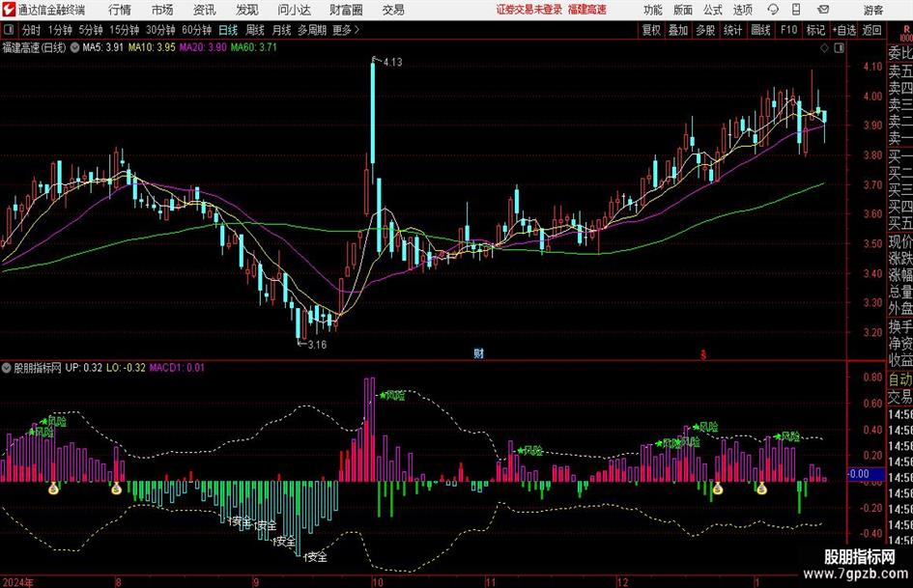Screen dimensions: 913x588
Task: Click the 复权 button
Action: [x=651, y=30]
